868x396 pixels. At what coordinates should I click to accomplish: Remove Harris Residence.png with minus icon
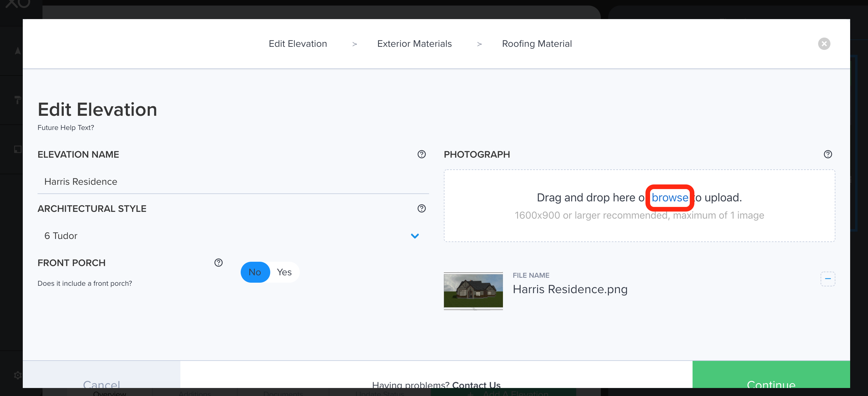tap(828, 279)
